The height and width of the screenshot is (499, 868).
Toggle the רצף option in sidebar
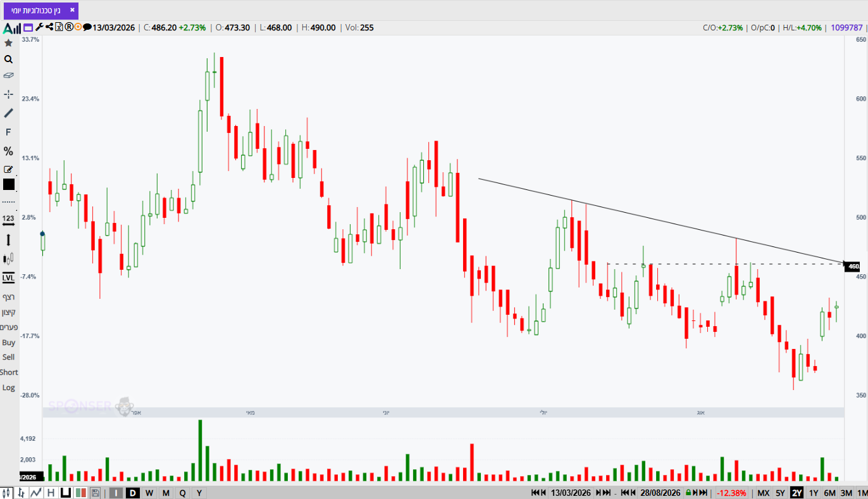[8, 297]
